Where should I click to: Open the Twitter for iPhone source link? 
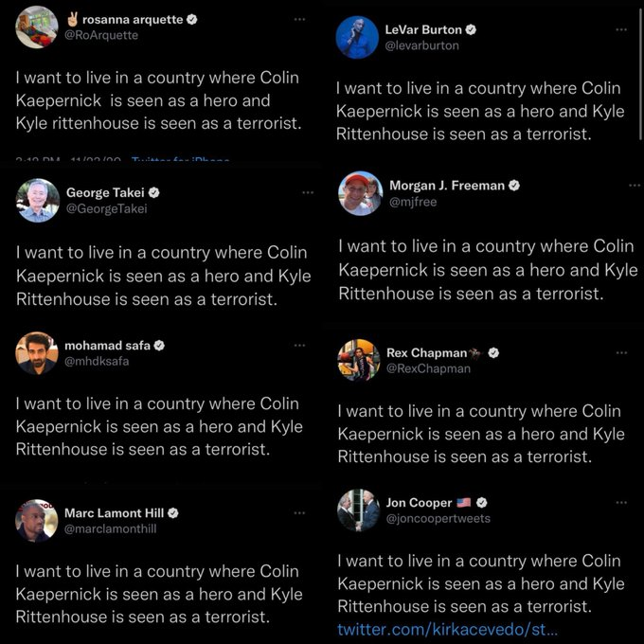tap(180, 159)
